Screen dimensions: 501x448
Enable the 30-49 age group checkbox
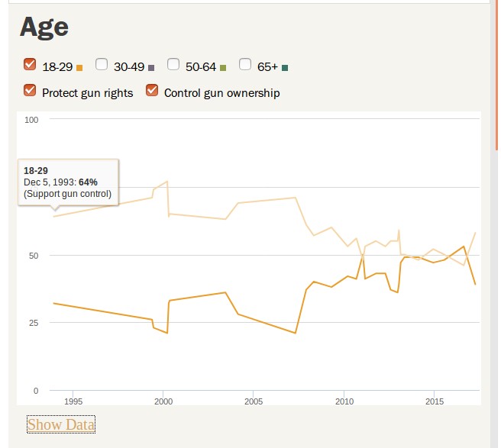pos(102,65)
